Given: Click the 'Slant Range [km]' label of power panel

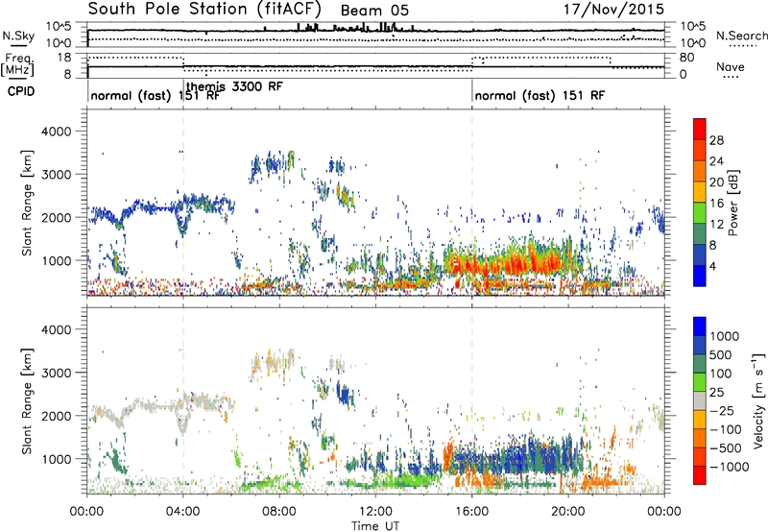Looking at the screenshot, I should [27, 203].
